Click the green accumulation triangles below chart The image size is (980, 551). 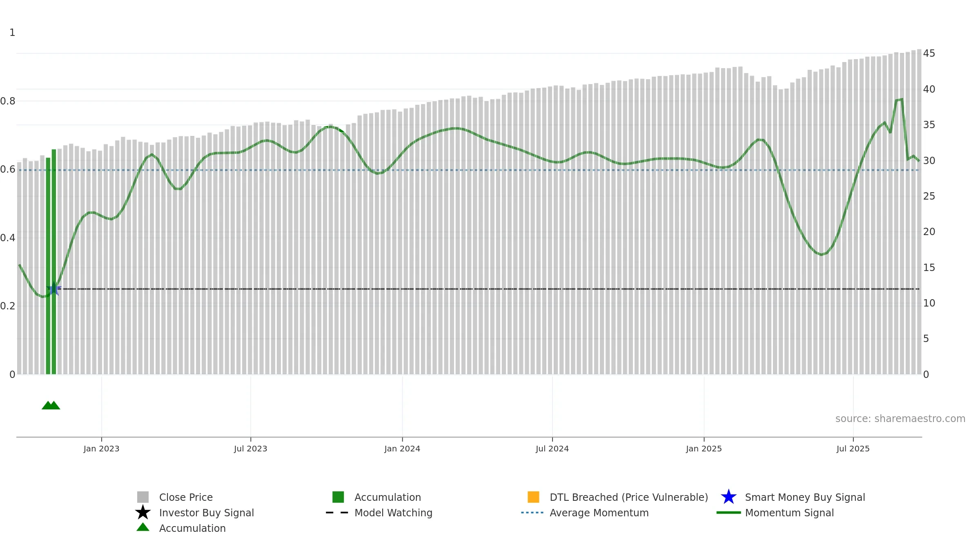tap(51, 405)
